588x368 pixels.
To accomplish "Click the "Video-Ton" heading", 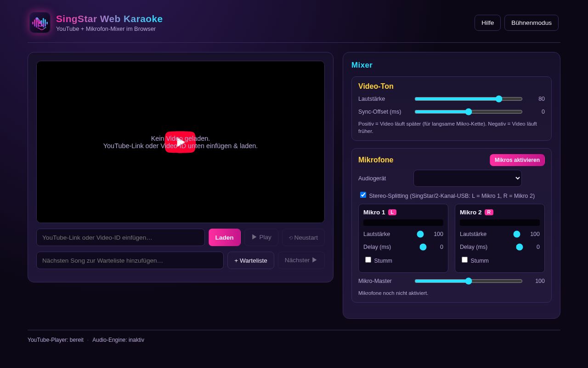I will click(376, 86).
